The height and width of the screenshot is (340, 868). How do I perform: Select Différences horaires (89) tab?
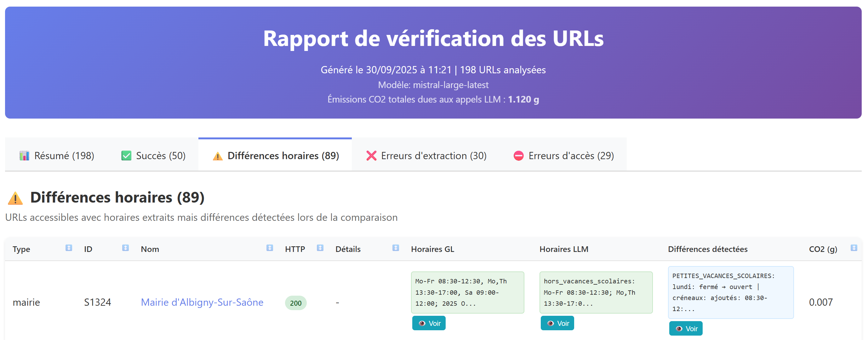click(275, 156)
